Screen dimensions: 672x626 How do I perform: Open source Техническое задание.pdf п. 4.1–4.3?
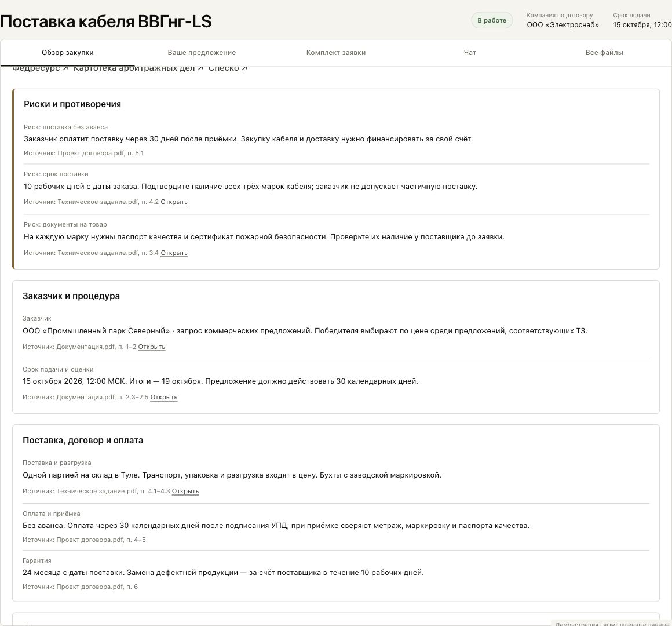[185, 492]
